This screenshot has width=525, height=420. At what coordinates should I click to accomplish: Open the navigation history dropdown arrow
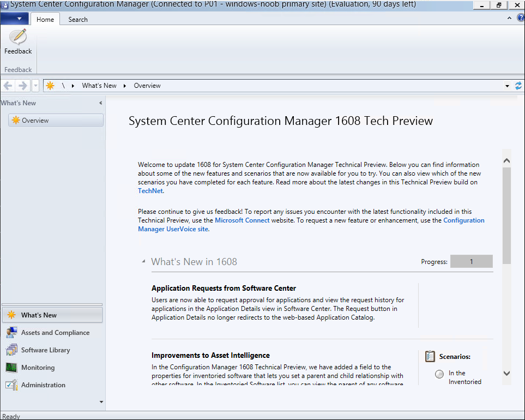35,86
